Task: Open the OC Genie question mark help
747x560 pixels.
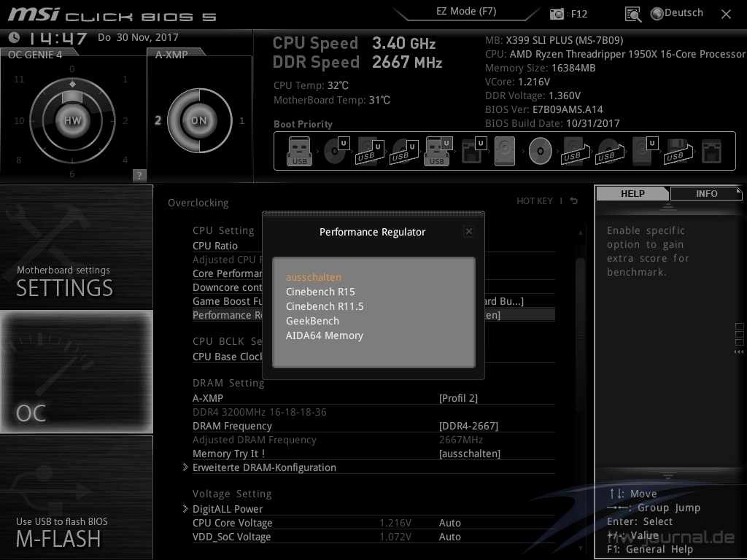Action: (x=139, y=175)
